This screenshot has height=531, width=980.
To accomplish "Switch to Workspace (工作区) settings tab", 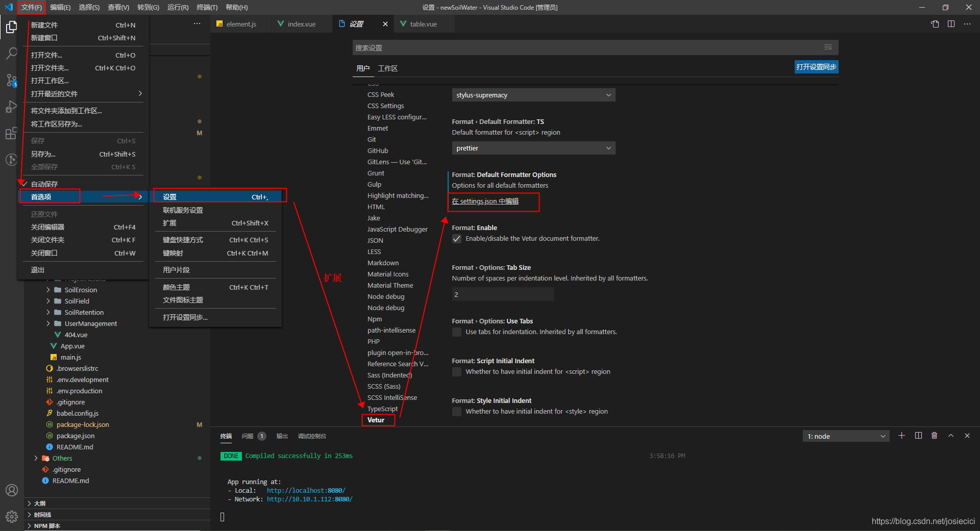I will pos(387,68).
